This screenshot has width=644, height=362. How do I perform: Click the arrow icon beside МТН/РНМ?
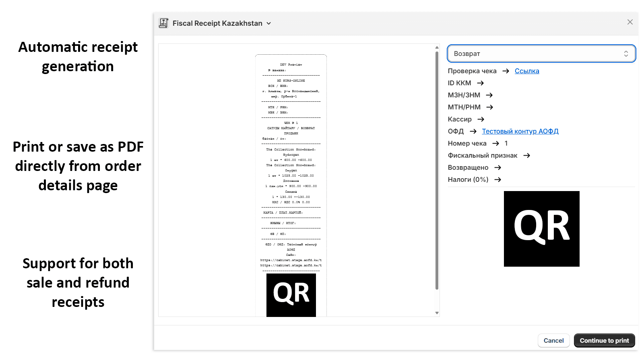490,107
